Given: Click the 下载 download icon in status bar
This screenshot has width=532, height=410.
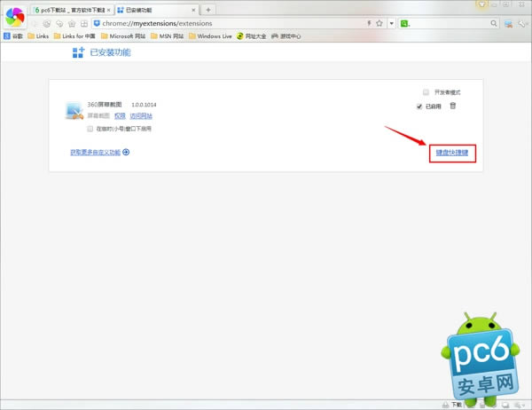Looking at the screenshot, I should (454, 404).
